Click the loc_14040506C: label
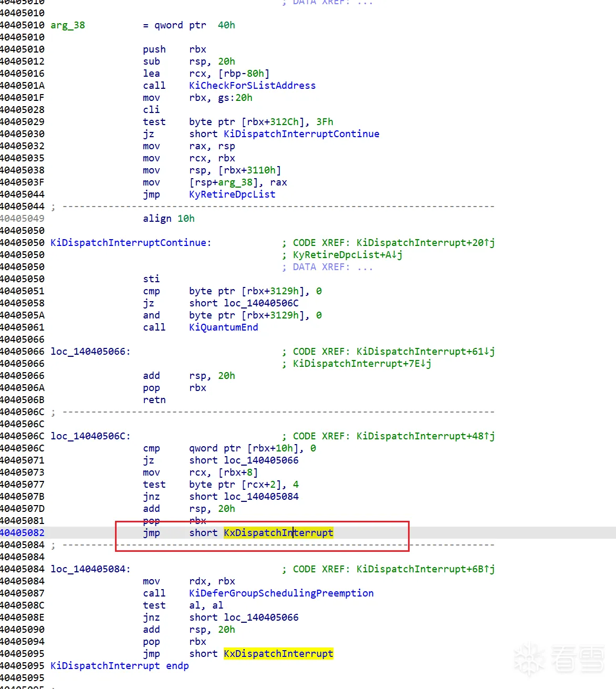Screen dimensions: 616x689 point(90,436)
